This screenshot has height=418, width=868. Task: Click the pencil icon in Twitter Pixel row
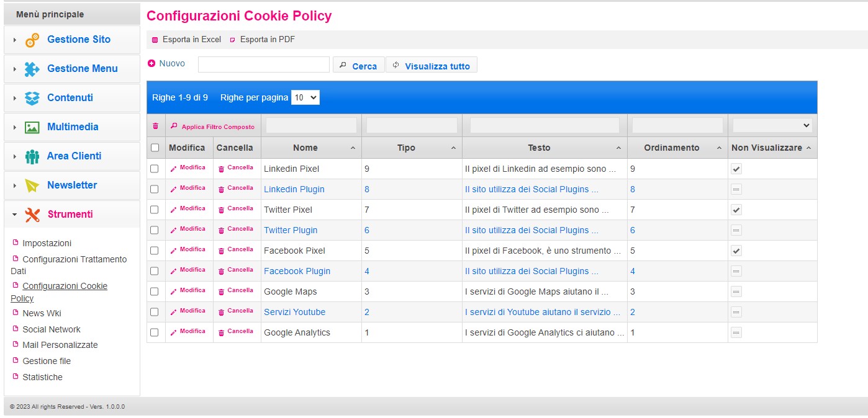click(174, 209)
